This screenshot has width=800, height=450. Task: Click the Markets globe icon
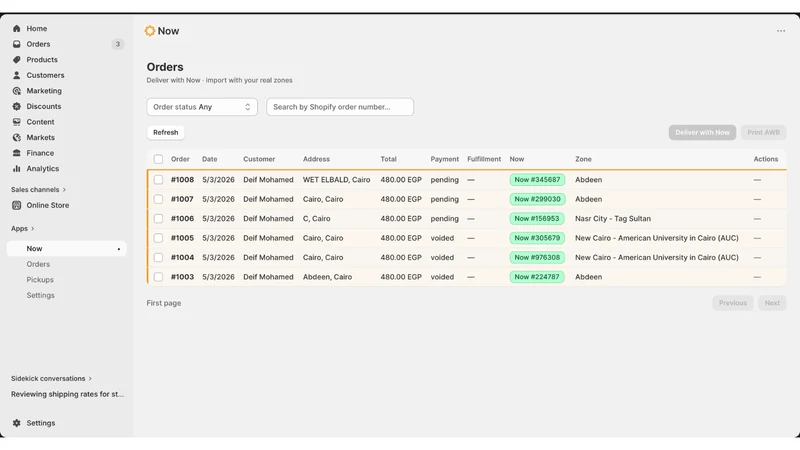pyautogui.click(x=16, y=137)
